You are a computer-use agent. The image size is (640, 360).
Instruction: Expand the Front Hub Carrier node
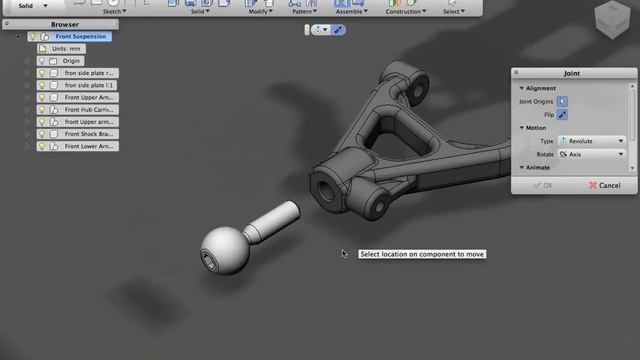(x=27, y=109)
